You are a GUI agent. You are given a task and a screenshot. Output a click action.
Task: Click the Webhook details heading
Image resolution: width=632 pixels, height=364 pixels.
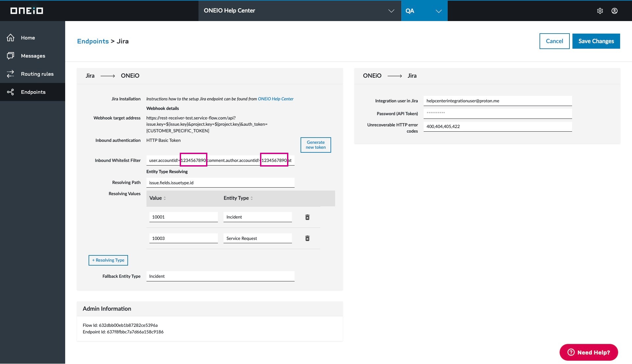[x=163, y=108]
